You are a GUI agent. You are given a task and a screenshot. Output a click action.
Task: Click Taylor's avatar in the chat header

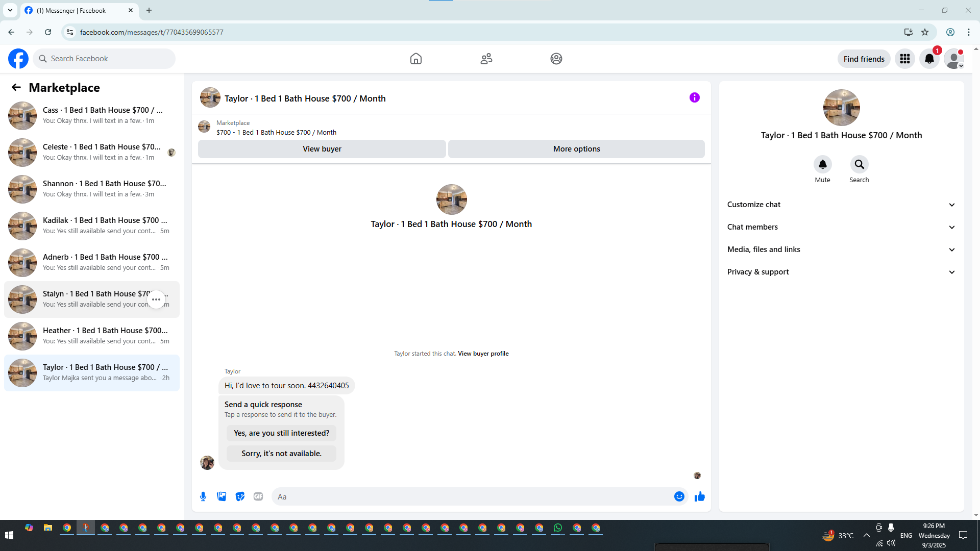tap(210, 98)
